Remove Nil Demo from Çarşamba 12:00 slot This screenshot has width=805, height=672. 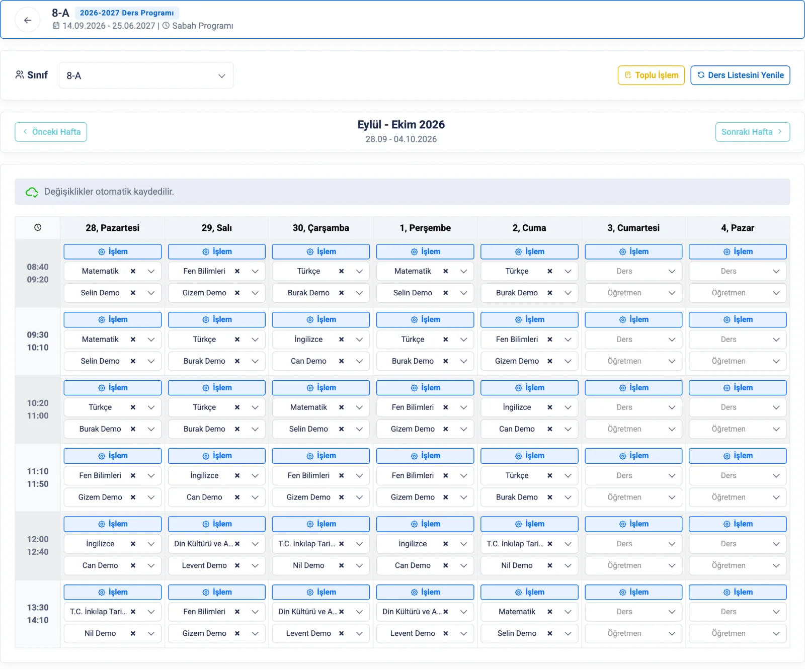[x=341, y=565]
